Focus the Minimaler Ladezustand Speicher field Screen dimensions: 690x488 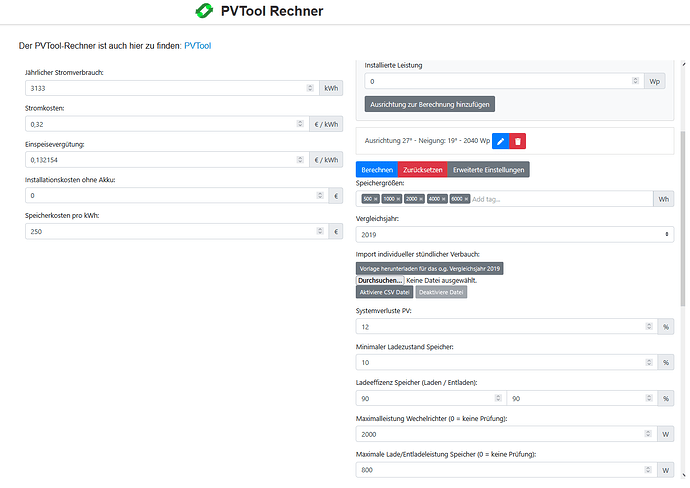(506, 363)
